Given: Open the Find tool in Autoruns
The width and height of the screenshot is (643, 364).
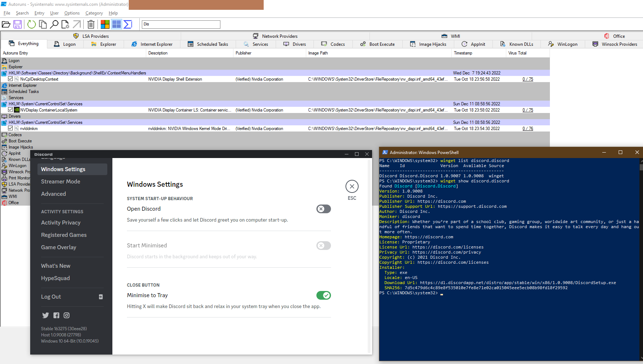Looking at the screenshot, I should (54, 24).
